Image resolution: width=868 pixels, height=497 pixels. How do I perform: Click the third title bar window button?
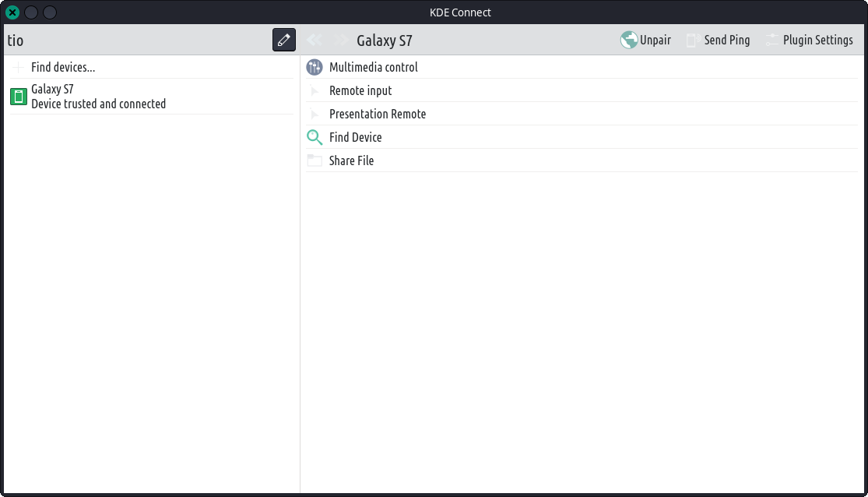coord(49,12)
